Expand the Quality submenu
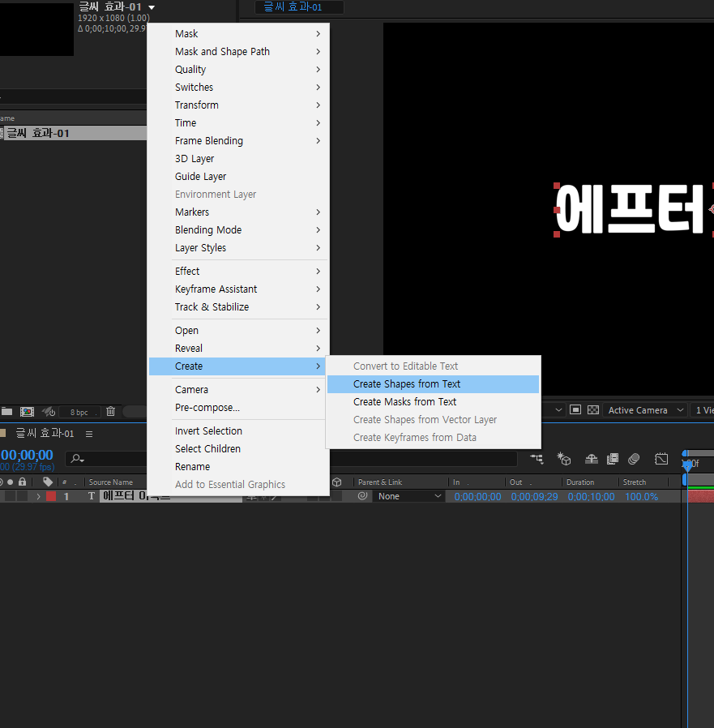The image size is (714, 728). 238,70
